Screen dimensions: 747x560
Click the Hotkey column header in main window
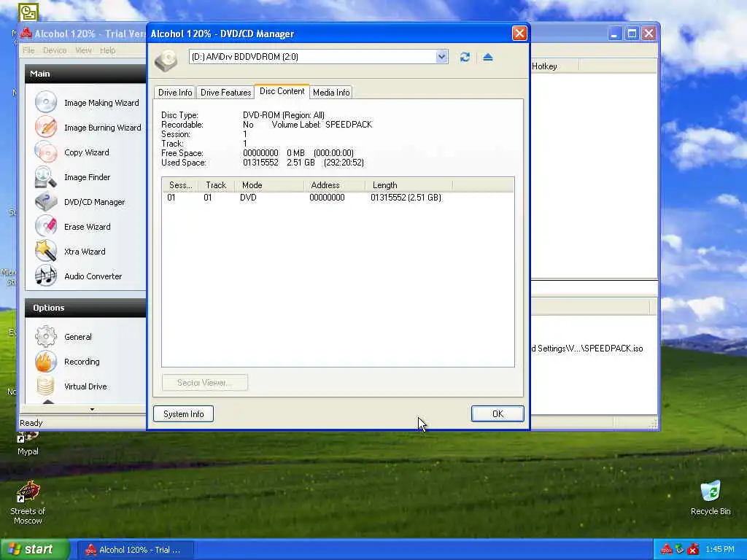point(554,66)
